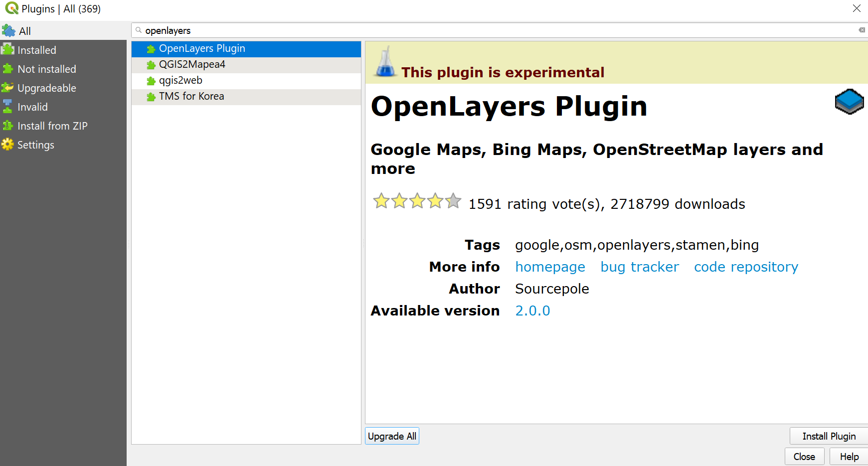
Task: Click the 'Plugins | All (369)' title
Action: pos(61,9)
